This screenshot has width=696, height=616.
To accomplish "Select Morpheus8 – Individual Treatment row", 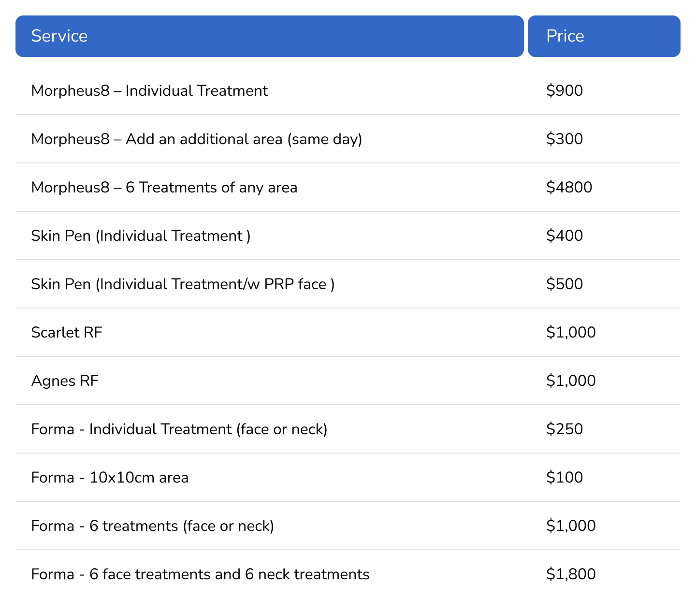I will [149, 91].
